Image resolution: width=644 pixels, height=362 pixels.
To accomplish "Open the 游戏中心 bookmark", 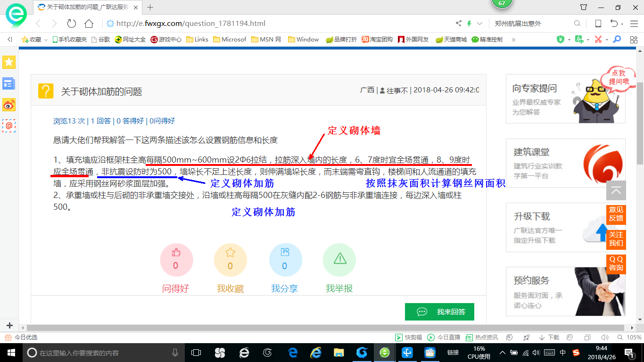I will [x=166, y=40].
